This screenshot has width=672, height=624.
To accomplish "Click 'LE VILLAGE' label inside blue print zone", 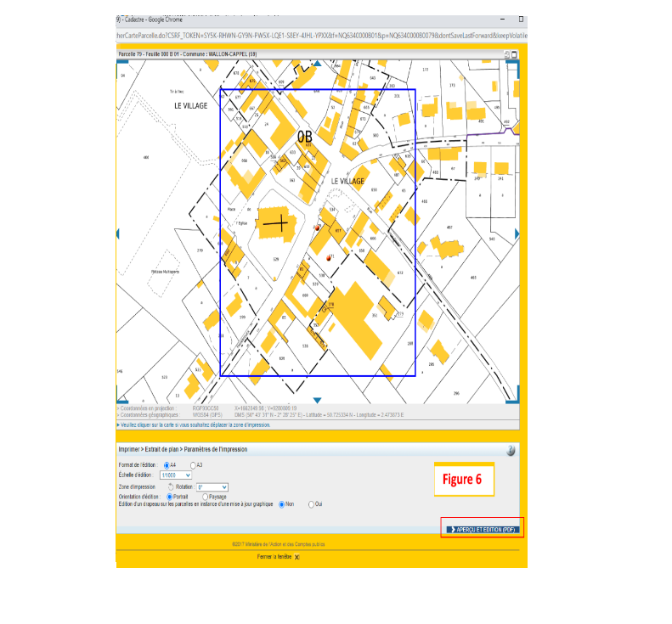I will [347, 181].
